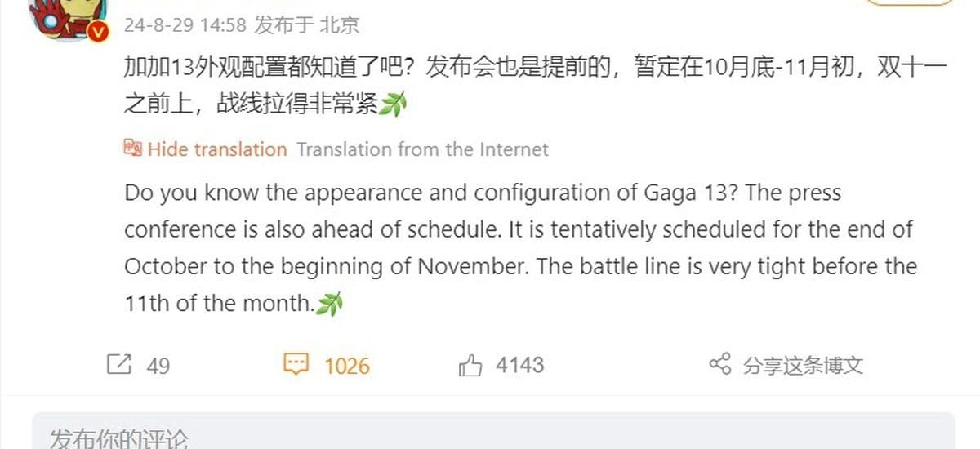
Task: Toggle Hide translation off
Action: coord(217,149)
